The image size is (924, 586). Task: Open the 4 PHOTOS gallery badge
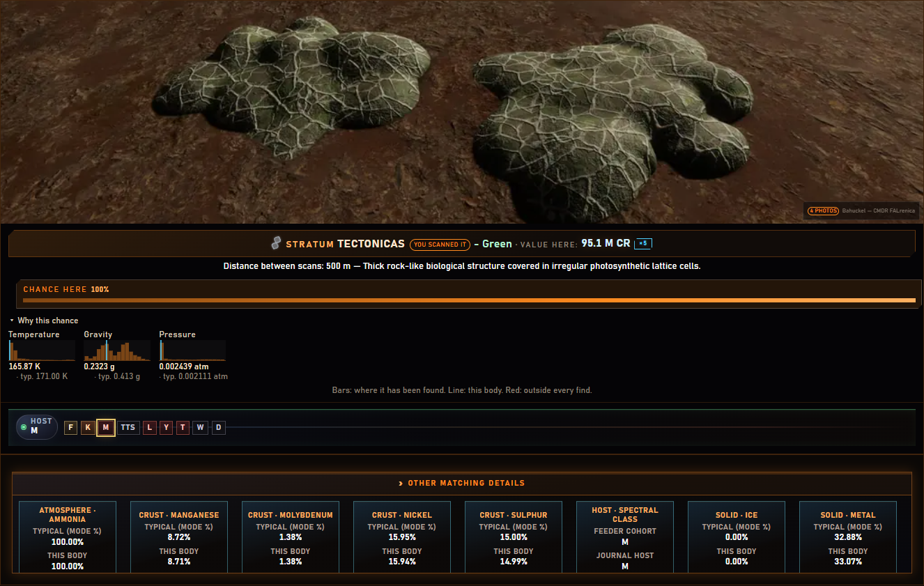(823, 210)
